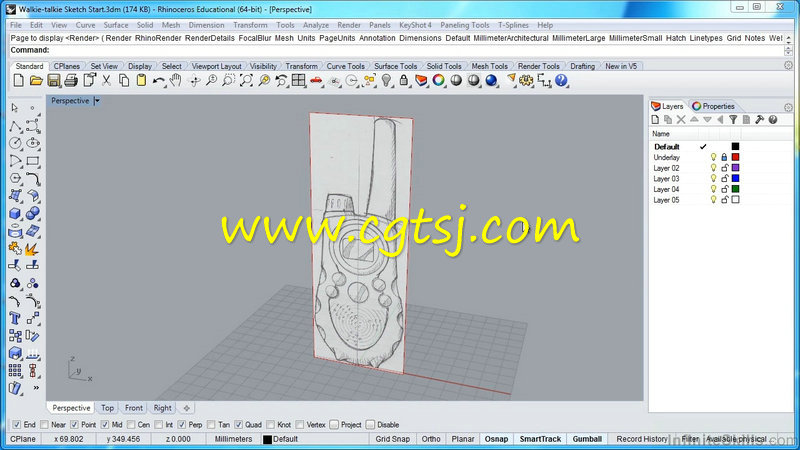This screenshot has height=450, width=800.
Task: Toggle Planar in status bar
Action: tap(463, 439)
